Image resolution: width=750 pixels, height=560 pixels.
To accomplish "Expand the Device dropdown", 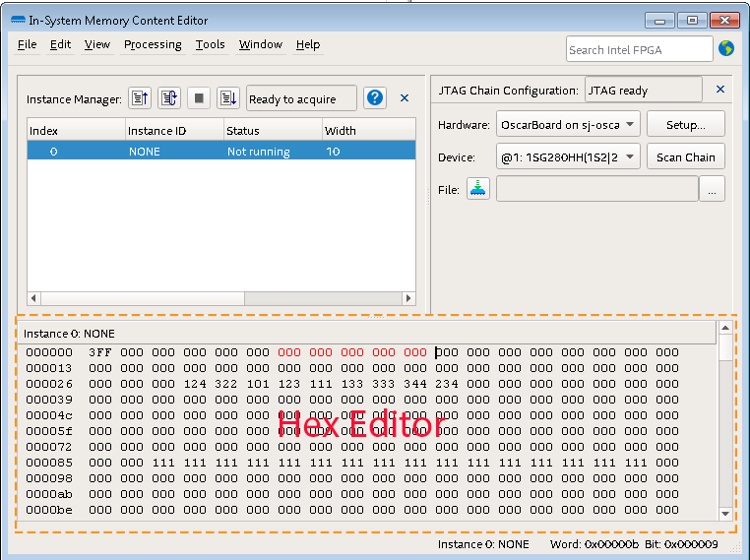I will click(630, 156).
